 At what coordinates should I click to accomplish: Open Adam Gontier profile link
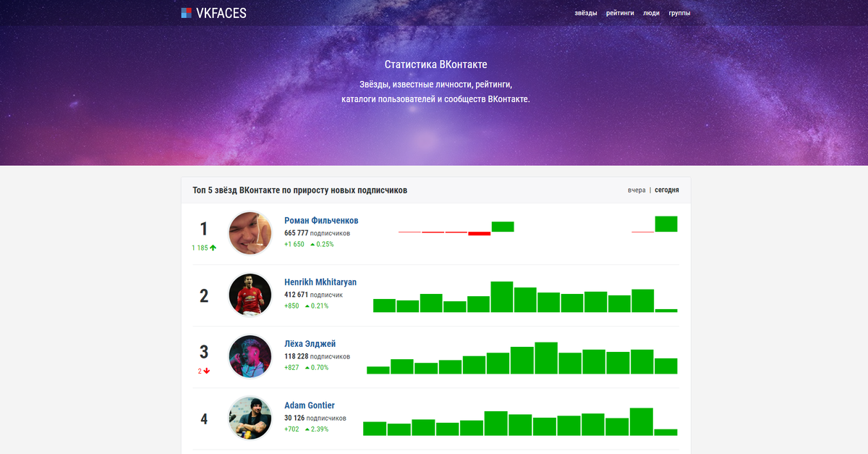click(x=310, y=405)
